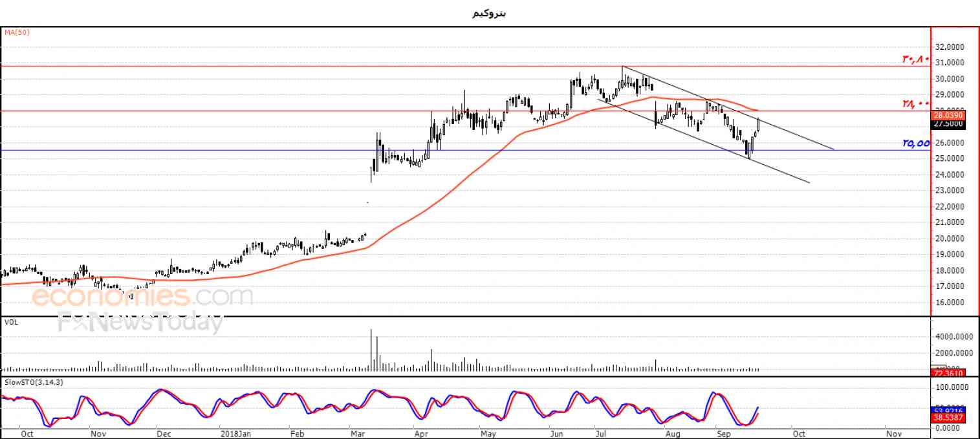
Task: Click 32.0000 on the price axis
Action: [950, 47]
